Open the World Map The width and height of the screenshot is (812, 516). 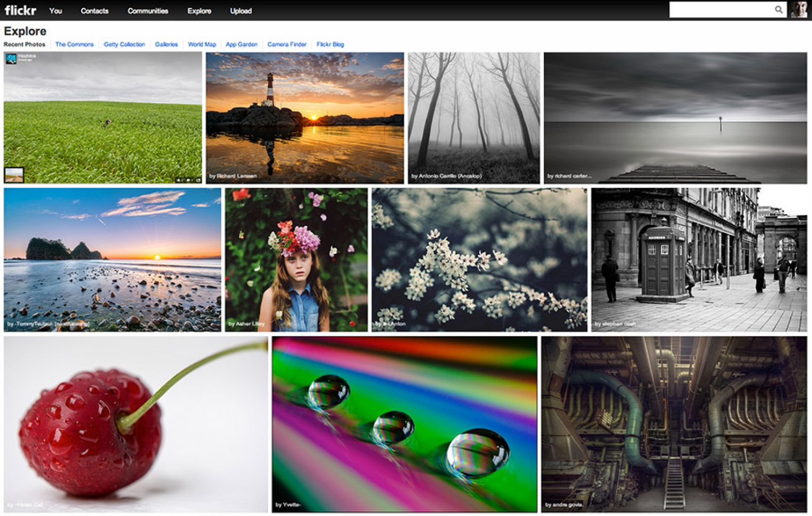point(201,44)
